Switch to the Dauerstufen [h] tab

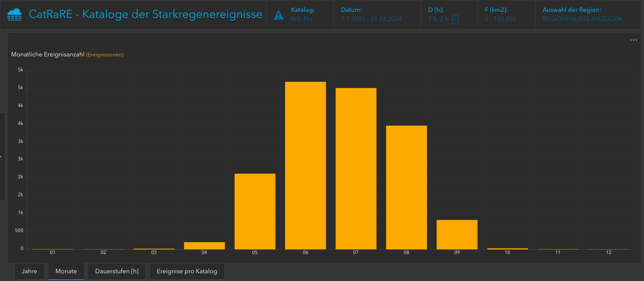pyautogui.click(x=117, y=271)
